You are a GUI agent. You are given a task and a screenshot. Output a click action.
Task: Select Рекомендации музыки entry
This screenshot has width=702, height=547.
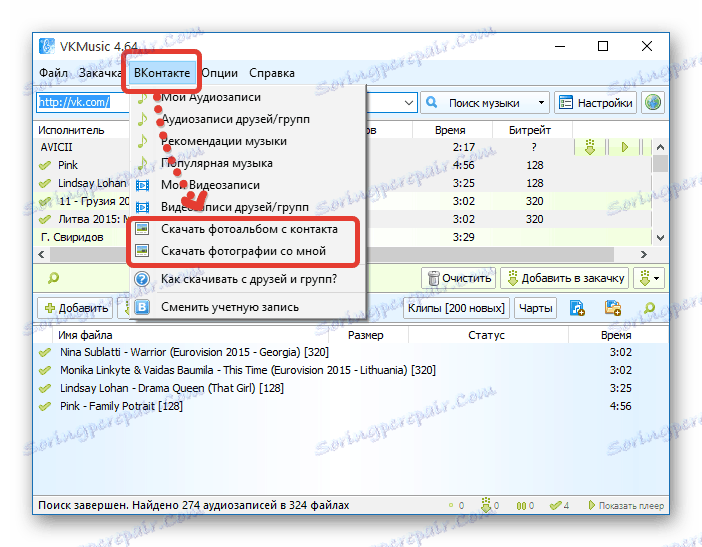(x=248, y=141)
